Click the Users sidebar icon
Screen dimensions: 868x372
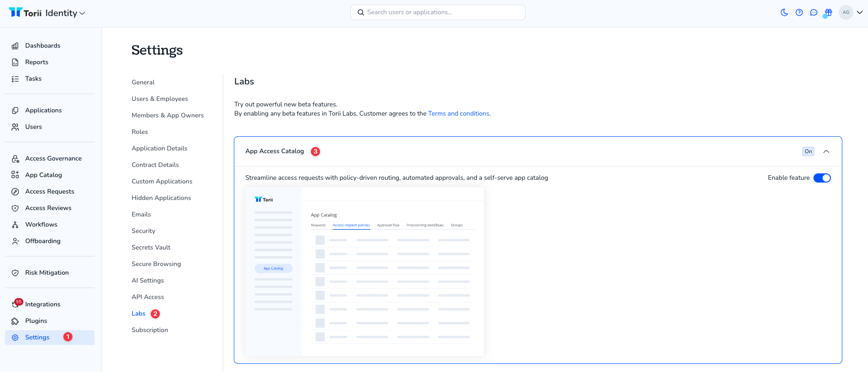pos(15,127)
